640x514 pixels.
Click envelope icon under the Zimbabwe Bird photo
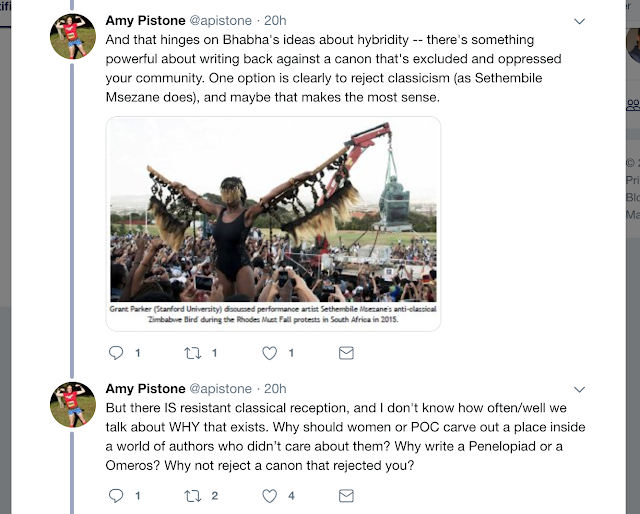pyautogui.click(x=346, y=353)
